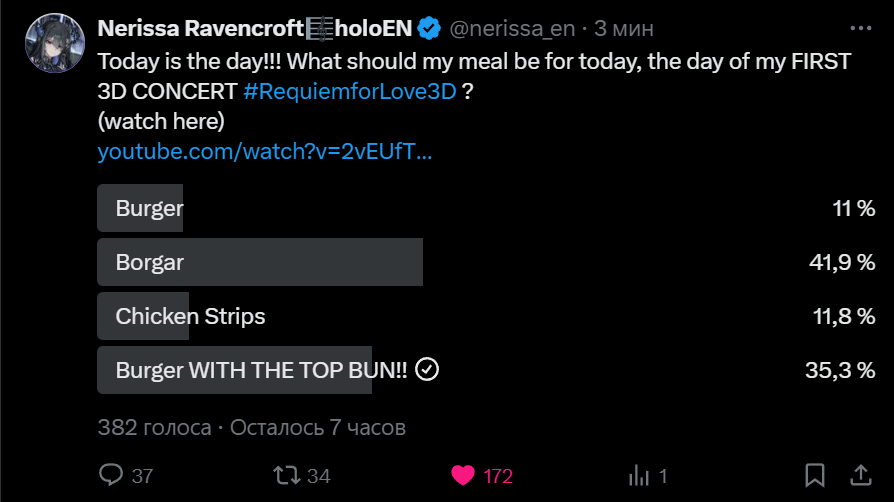Screen dimensions: 894x502
Task: Bookmark this tweet
Action: [x=815, y=475]
